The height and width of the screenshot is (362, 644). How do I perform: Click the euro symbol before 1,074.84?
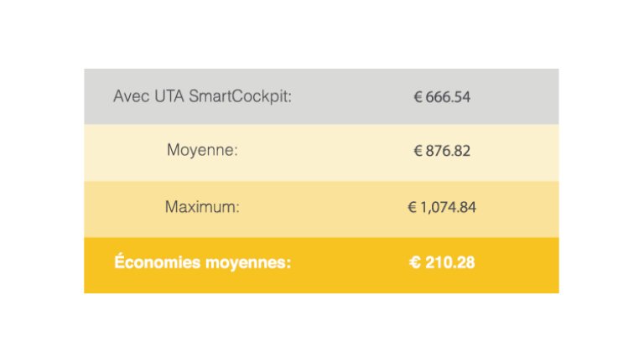click(x=413, y=207)
